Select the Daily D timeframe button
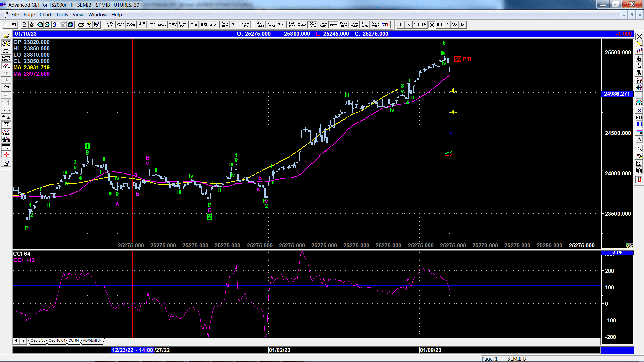The image size is (644, 362). pyautogui.click(x=447, y=25)
